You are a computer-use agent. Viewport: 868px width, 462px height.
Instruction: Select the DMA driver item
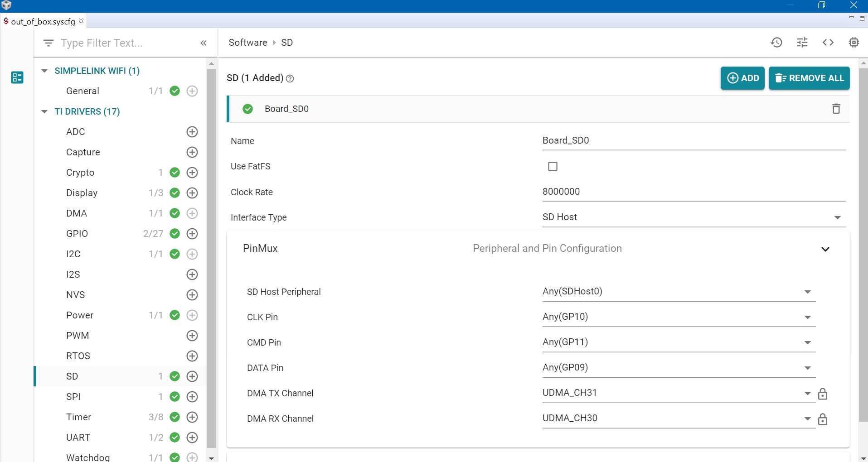[x=77, y=213]
